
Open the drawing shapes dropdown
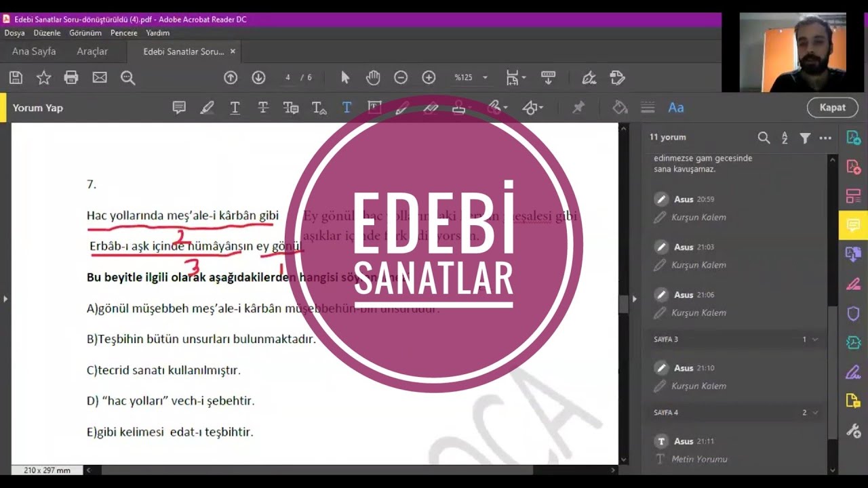(x=532, y=108)
